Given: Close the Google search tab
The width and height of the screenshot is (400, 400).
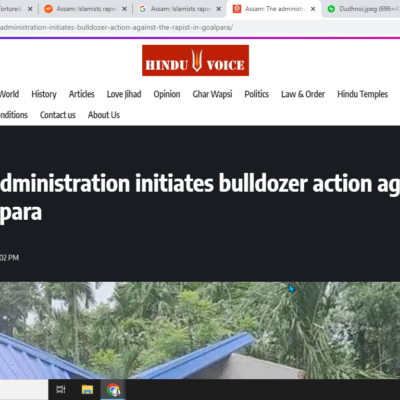Looking at the screenshot, I should (219, 9).
